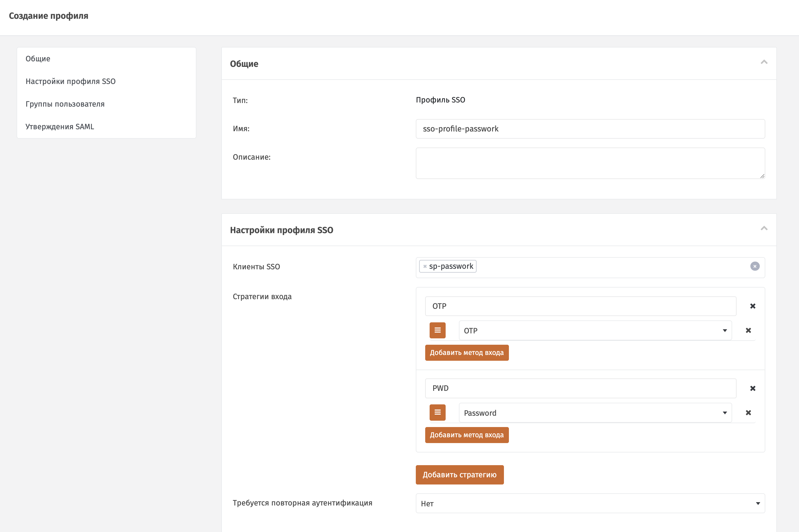
Task: Grab the reorder handle of Password method
Action: pos(437,413)
